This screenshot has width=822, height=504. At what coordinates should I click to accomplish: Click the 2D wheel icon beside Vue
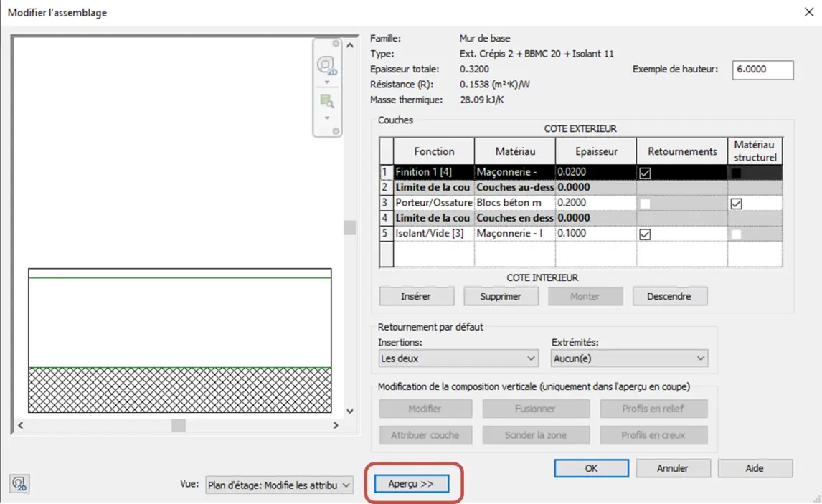(19, 483)
